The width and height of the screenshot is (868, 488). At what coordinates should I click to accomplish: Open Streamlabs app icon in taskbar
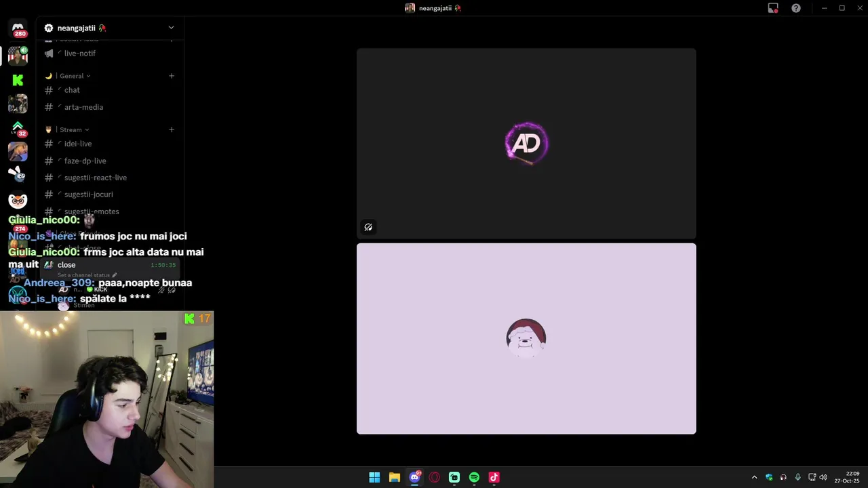(454, 477)
